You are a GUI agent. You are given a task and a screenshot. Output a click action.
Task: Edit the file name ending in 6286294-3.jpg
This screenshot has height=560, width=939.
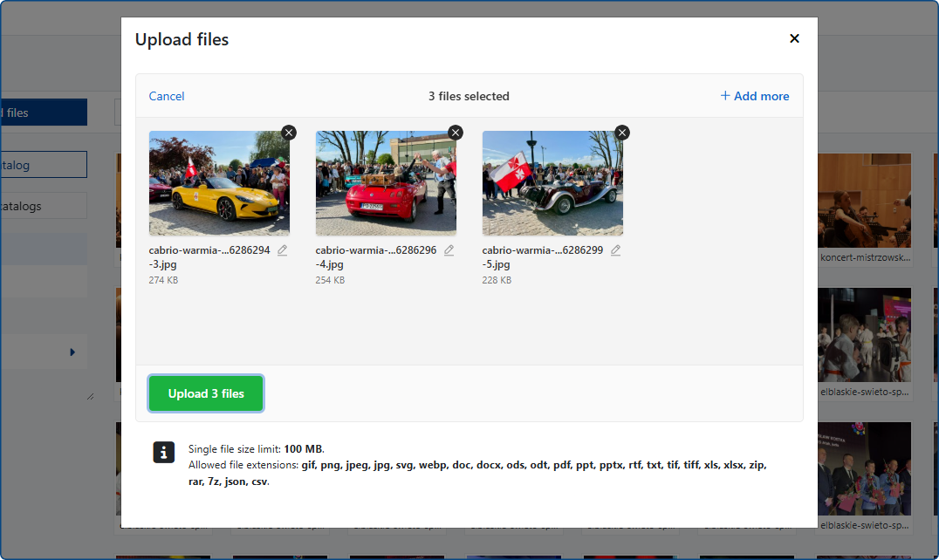tap(282, 250)
